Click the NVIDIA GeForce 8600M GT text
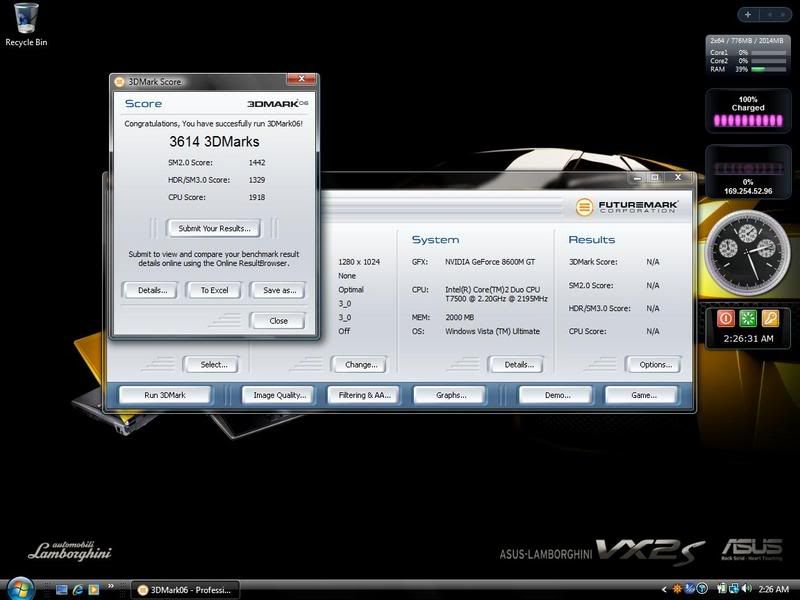800x600 pixels. pyautogui.click(x=490, y=262)
